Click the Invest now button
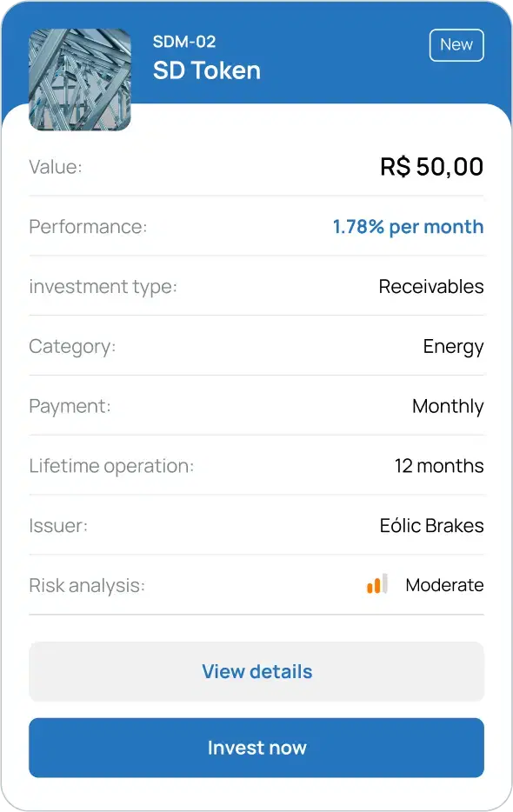The height and width of the screenshot is (812, 513). (256, 748)
